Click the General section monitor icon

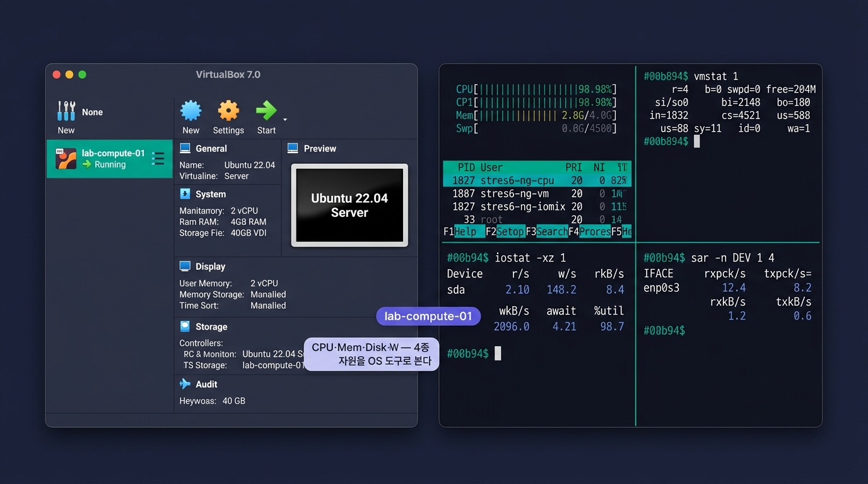click(x=185, y=149)
